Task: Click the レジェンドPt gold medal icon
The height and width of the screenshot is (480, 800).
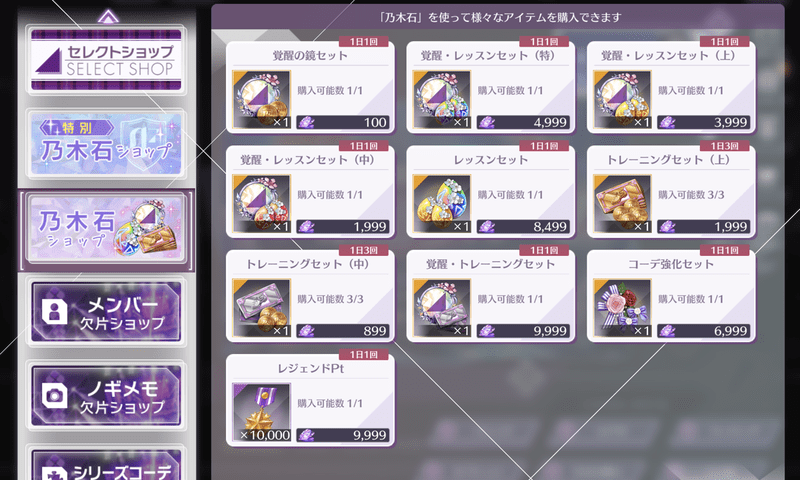Action: coord(262,413)
